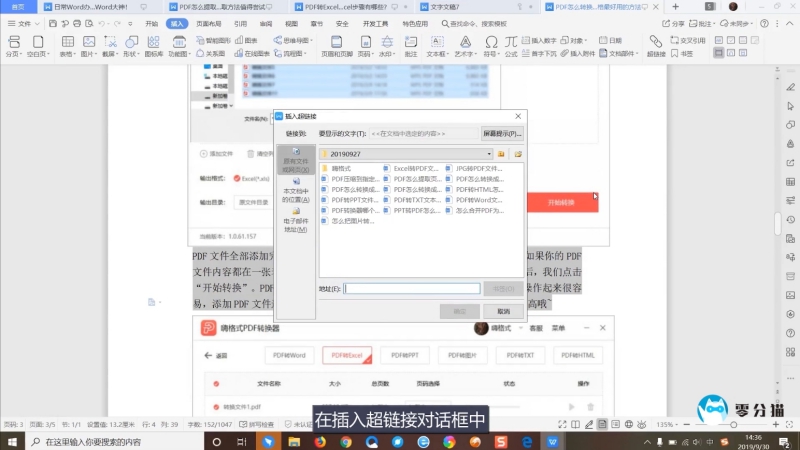Click the 图片 picture icon in ribbon
This screenshot has width=800, height=450.
tap(88, 46)
